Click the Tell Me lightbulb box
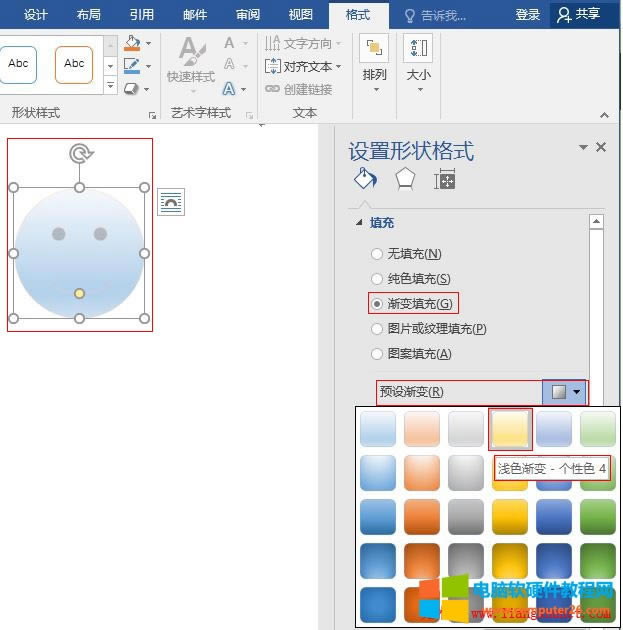Viewport: 623px width, 630px height. [x=435, y=16]
